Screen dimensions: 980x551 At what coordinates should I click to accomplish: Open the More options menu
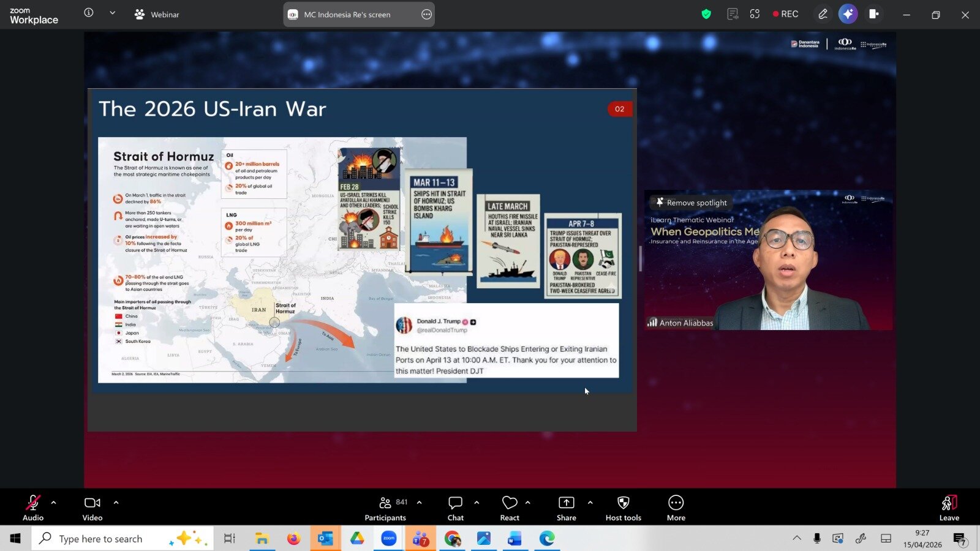(676, 508)
